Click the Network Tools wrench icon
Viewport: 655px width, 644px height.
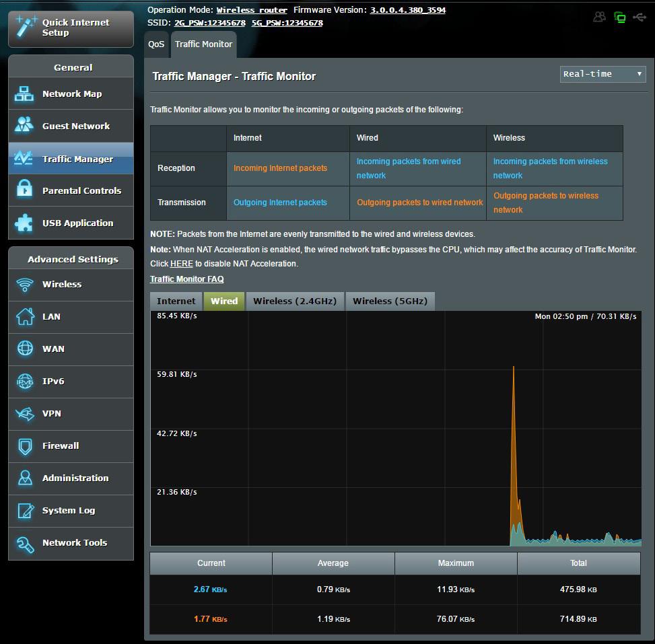coord(25,544)
